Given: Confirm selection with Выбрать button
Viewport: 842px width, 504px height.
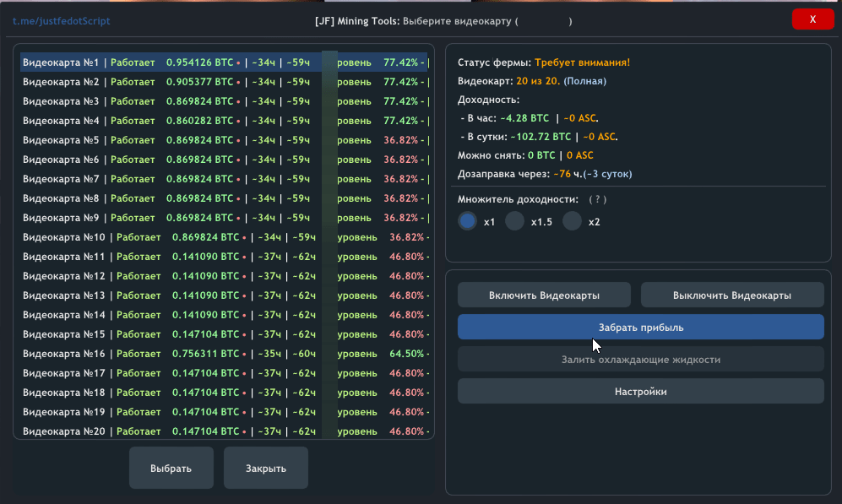Looking at the screenshot, I should tap(171, 468).
